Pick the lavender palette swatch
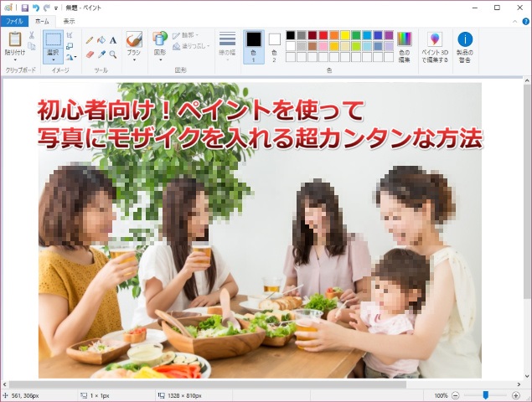 click(x=389, y=46)
